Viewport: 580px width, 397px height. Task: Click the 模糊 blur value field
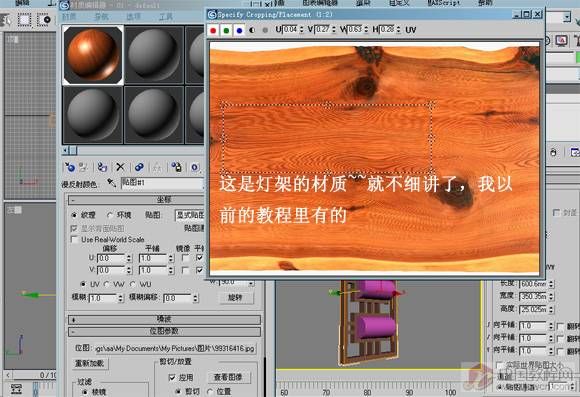(103, 298)
